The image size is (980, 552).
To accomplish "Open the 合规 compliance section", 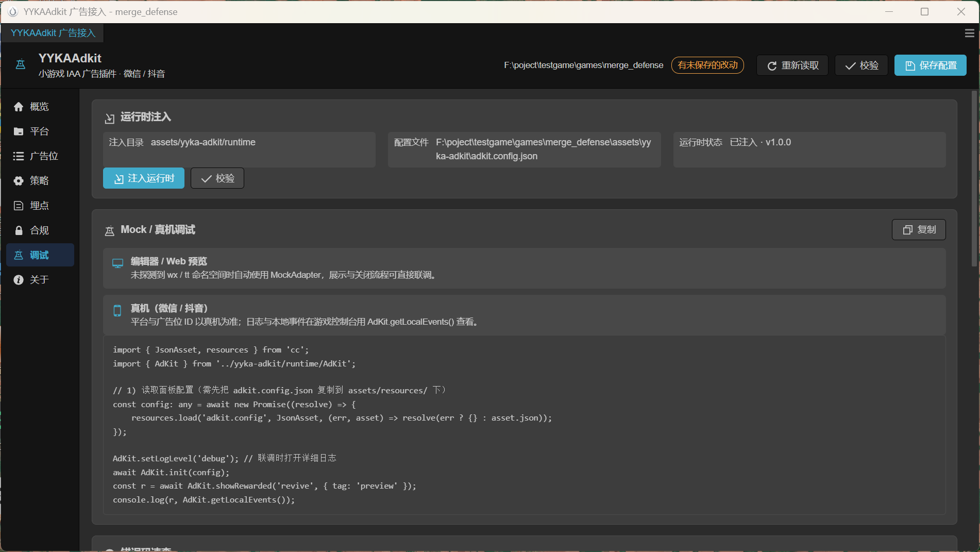I will pos(40,230).
